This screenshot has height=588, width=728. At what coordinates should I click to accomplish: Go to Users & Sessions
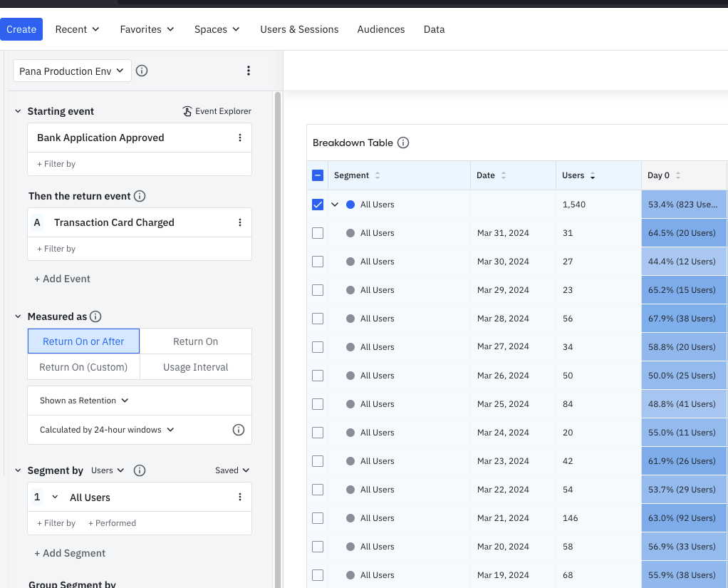(x=299, y=29)
